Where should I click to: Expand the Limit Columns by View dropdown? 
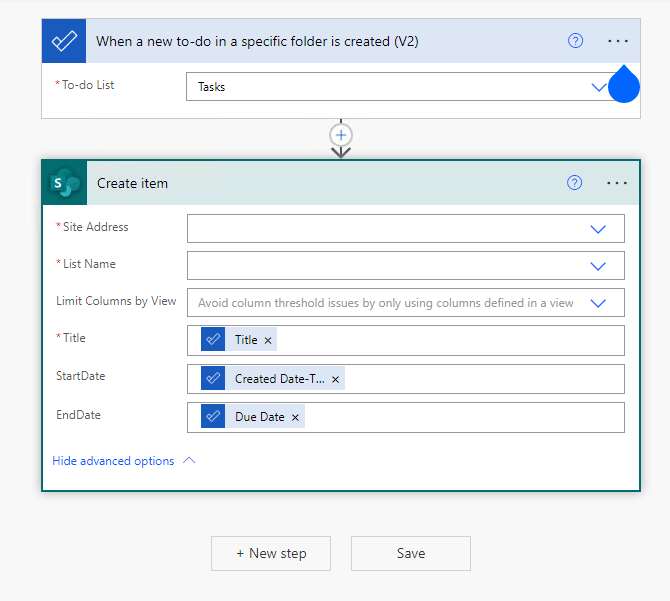pyautogui.click(x=598, y=303)
